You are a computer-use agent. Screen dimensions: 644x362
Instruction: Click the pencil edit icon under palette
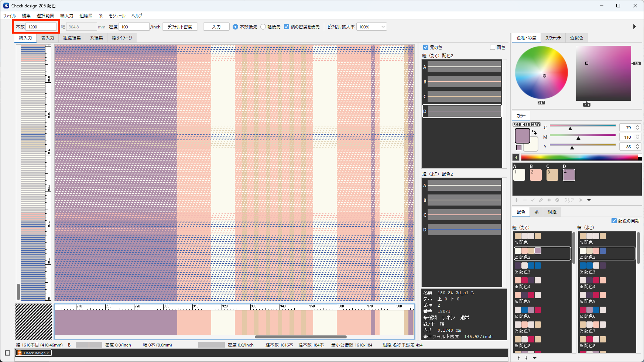pyautogui.click(x=541, y=200)
